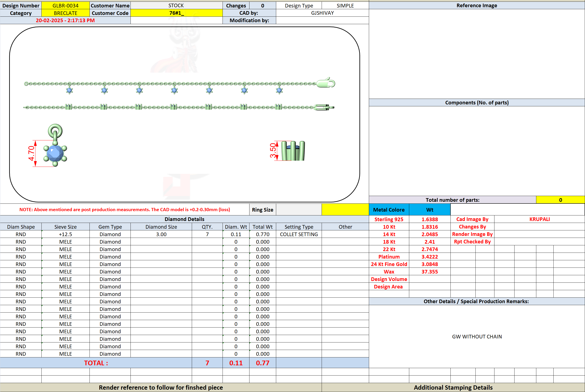Image resolution: width=585 pixels, height=392 pixels.
Task: Select the Setting Type column header
Action: [x=299, y=227]
